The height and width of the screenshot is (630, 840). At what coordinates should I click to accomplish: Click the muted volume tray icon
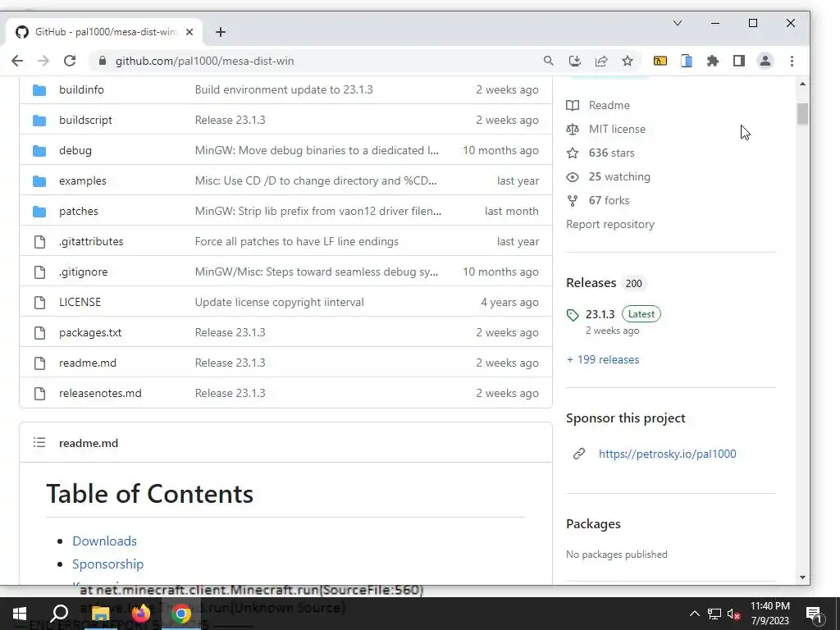pyautogui.click(x=734, y=614)
